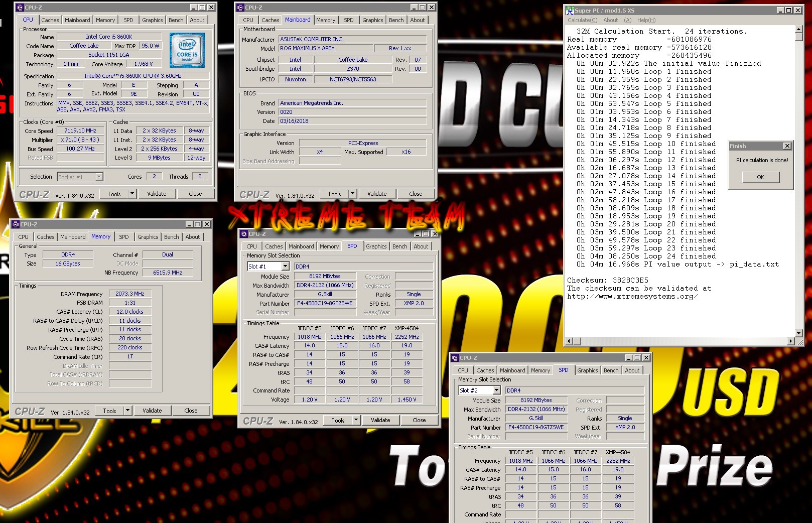Open the Socket #1 selection dropdown
The height and width of the screenshot is (523, 812).
(x=99, y=177)
